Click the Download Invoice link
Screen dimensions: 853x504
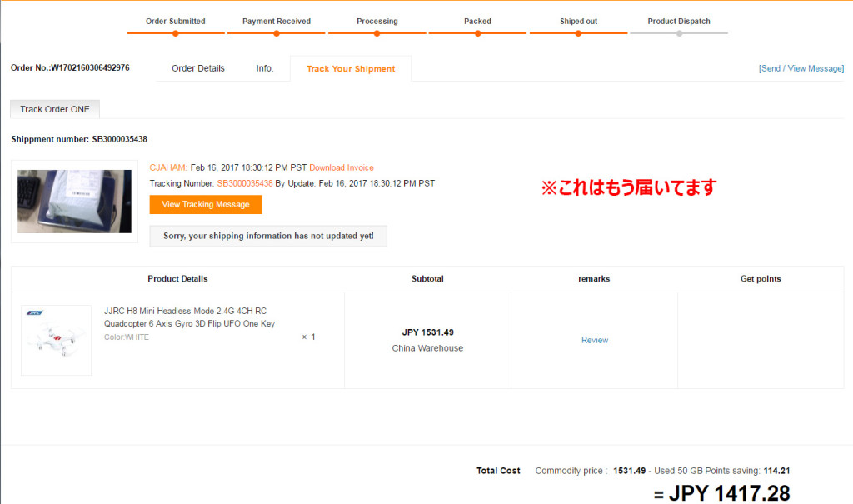tap(342, 167)
